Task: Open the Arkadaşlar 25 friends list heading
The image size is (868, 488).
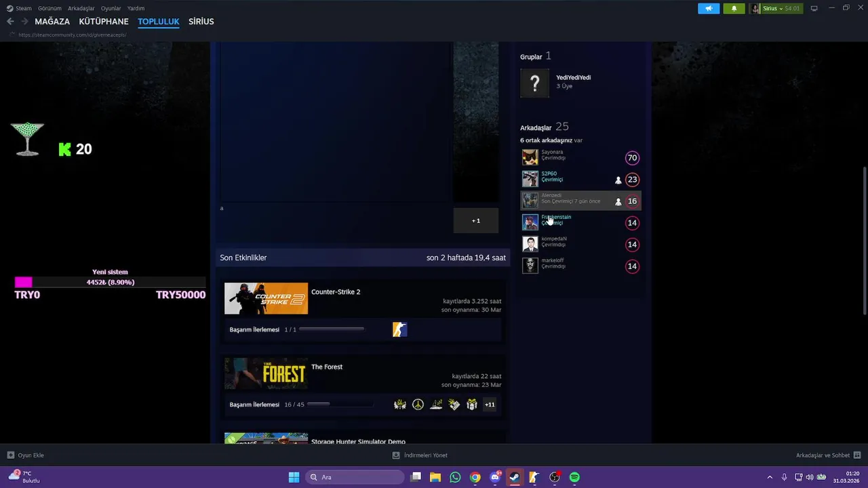Action: [x=545, y=127]
